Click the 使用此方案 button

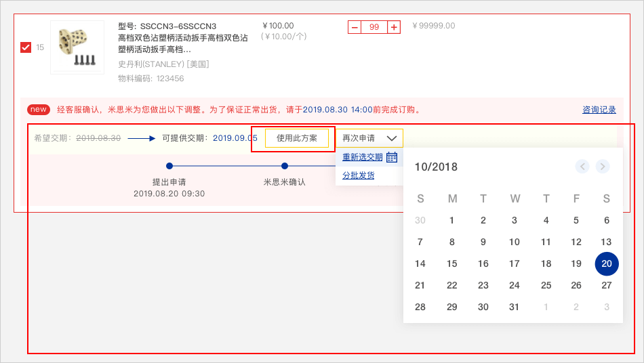point(297,138)
